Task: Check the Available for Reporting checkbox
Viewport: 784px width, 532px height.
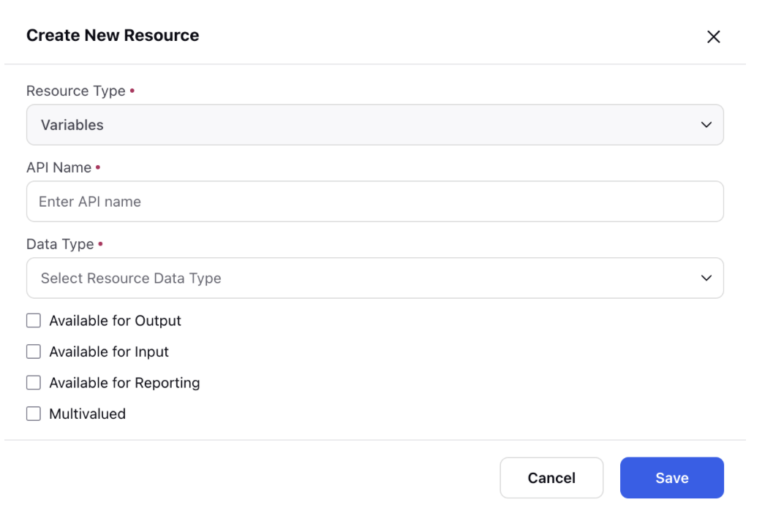Action: point(34,383)
